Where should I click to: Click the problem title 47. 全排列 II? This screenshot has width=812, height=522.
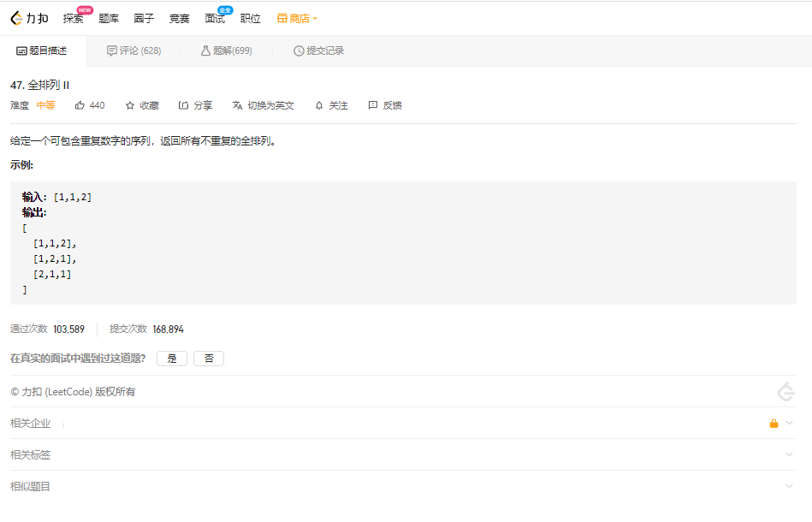click(x=40, y=85)
